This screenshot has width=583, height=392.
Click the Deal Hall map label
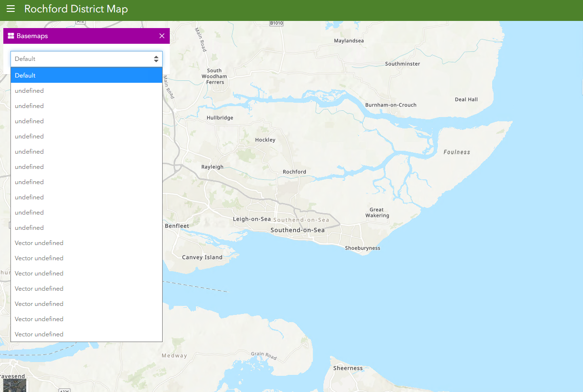466,99
